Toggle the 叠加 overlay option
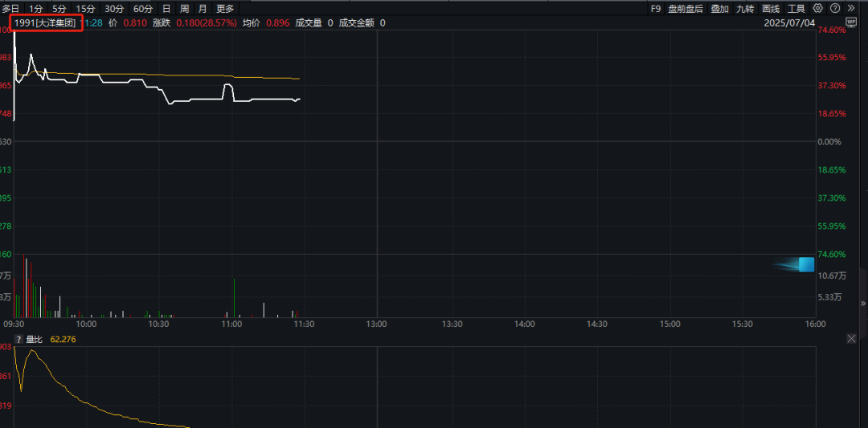 [x=719, y=8]
